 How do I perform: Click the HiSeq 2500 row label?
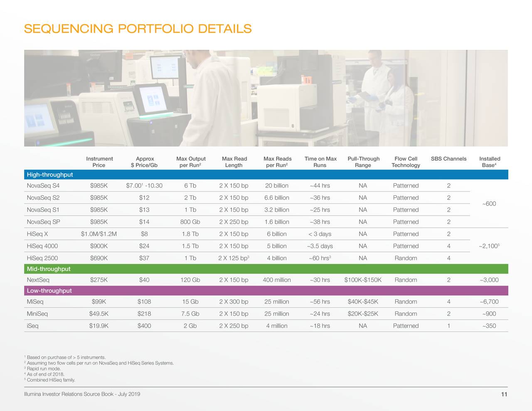pyautogui.click(x=42, y=258)
